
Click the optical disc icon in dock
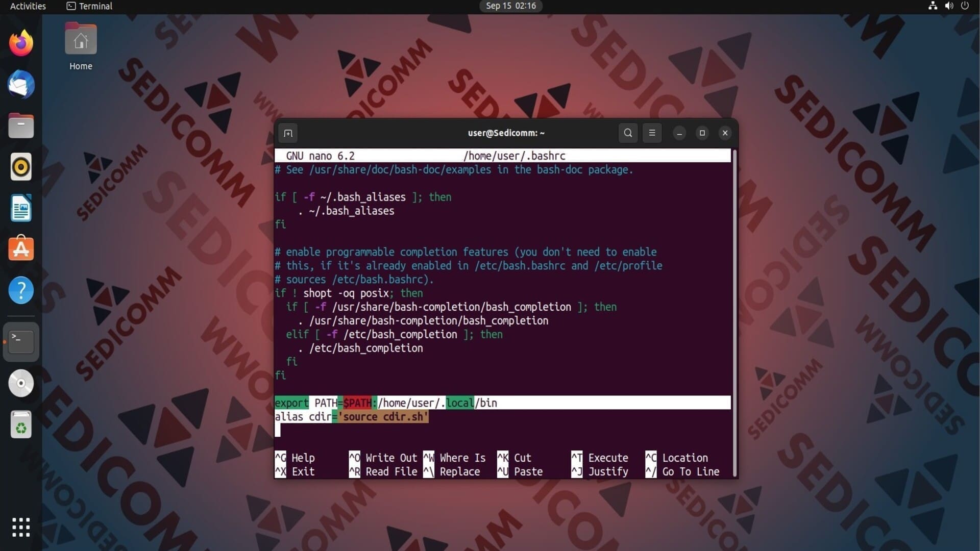pyautogui.click(x=21, y=383)
